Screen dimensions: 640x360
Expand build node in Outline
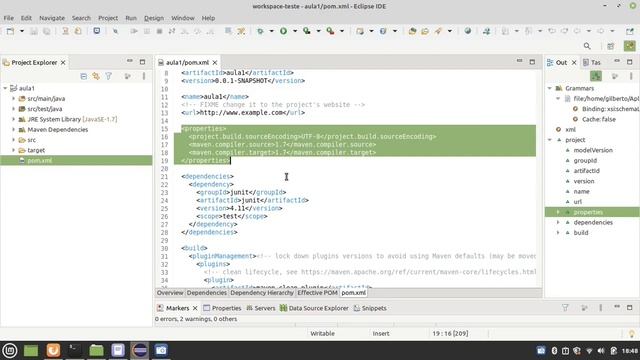[558, 233]
